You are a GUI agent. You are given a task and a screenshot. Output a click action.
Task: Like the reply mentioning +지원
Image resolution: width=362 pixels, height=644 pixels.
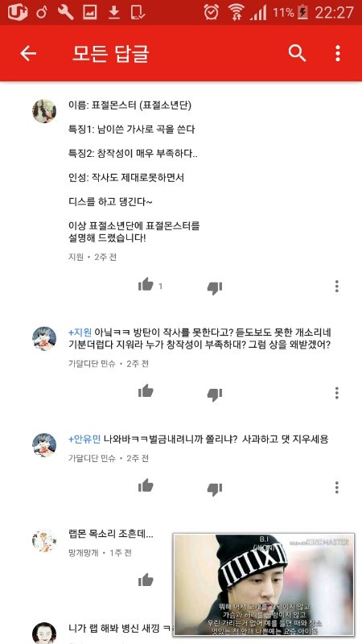tap(146, 391)
